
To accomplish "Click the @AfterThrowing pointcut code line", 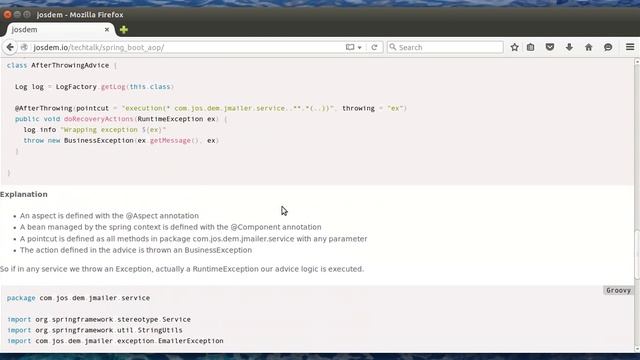I will click(x=211, y=108).
